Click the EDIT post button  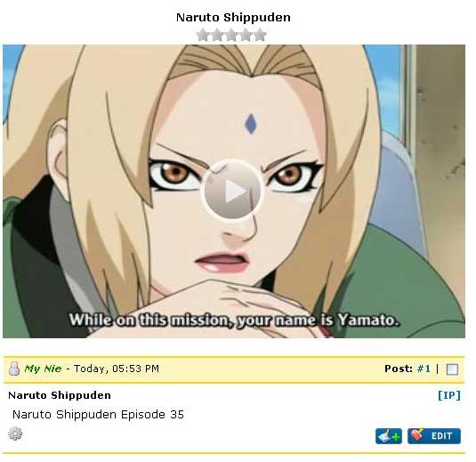434,436
